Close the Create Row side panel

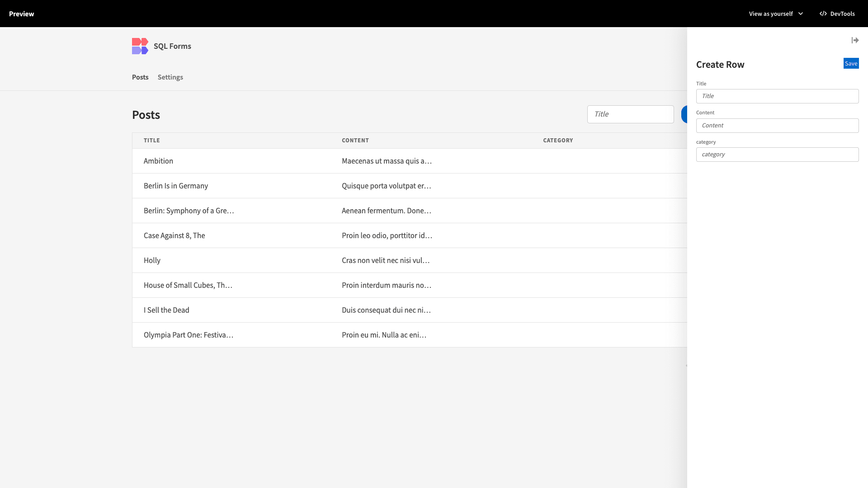[855, 40]
